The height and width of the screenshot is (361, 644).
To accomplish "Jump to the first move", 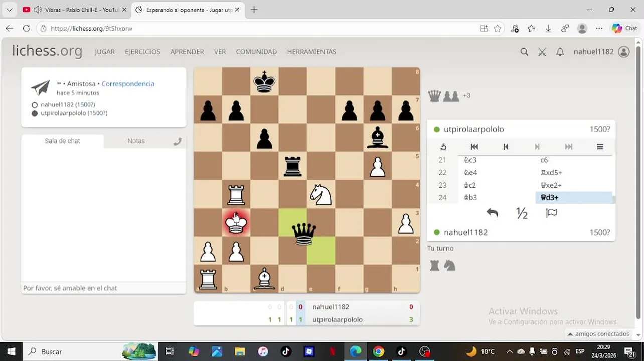I will tap(474, 147).
